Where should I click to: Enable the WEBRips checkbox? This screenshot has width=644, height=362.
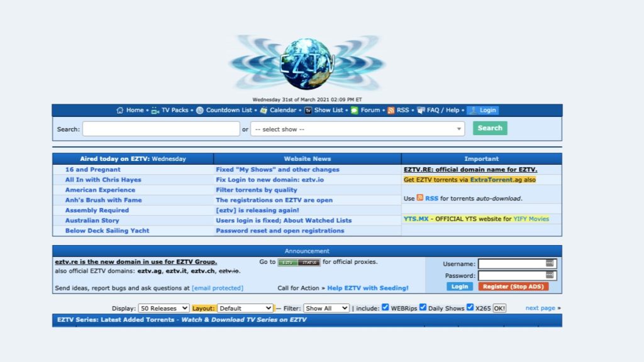[x=384, y=307]
